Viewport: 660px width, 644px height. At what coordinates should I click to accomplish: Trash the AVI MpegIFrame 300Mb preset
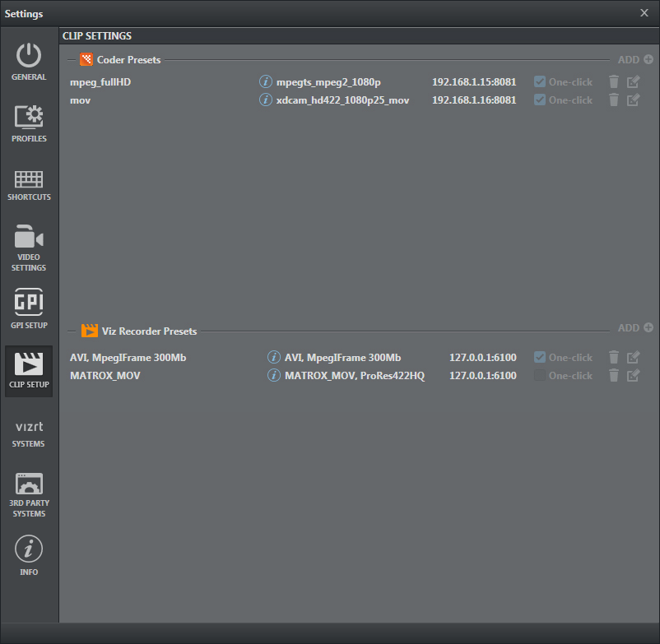pos(613,358)
